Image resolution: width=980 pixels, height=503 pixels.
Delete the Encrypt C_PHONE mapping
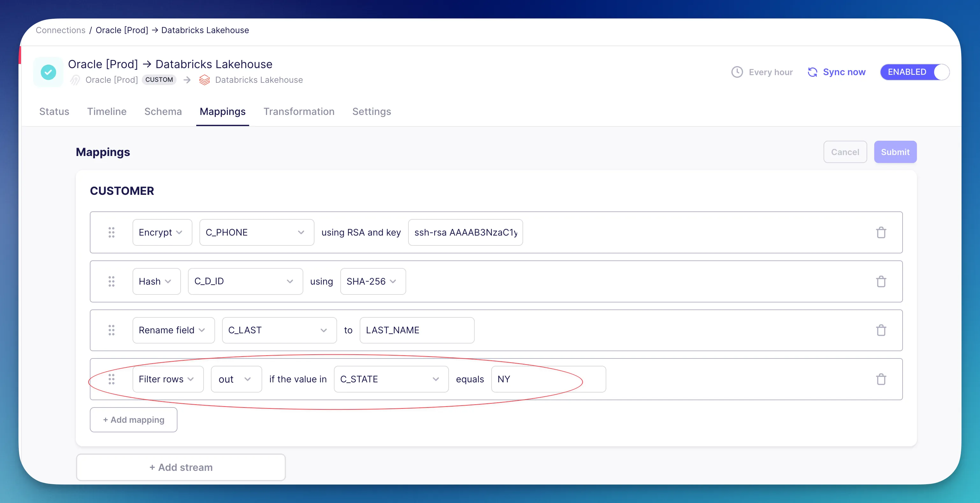coord(881,232)
